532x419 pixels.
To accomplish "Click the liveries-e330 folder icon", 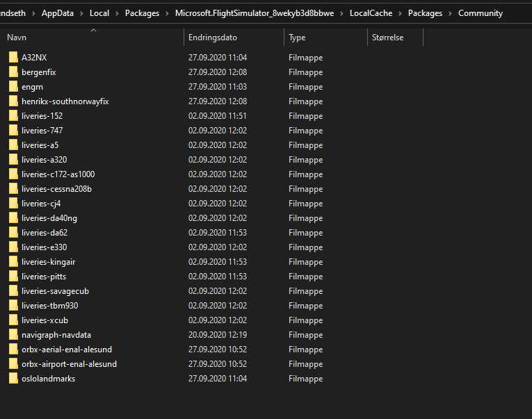I will point(13,247).
